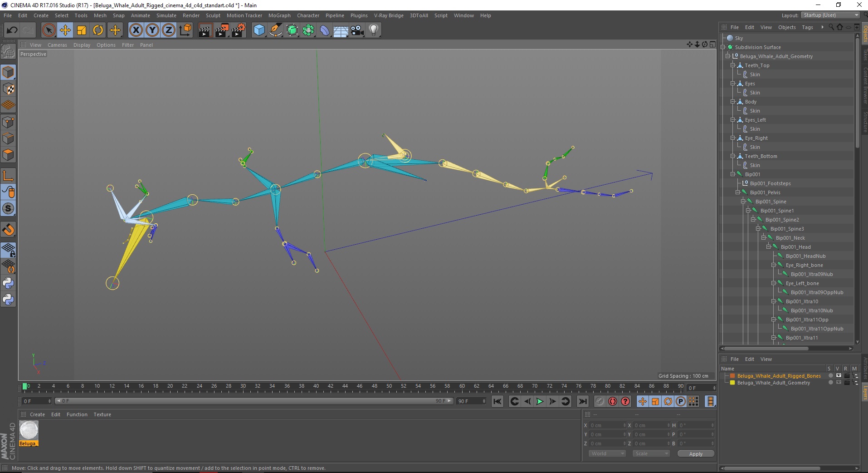This screenshot has height=473, width=868.
Task: Render the active view
Action: [x=205, y=30]
